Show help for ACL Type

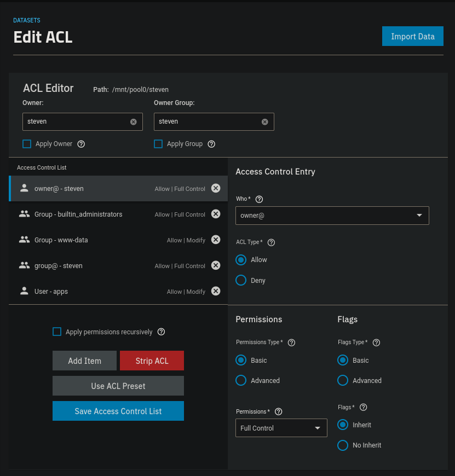point(271,242)
